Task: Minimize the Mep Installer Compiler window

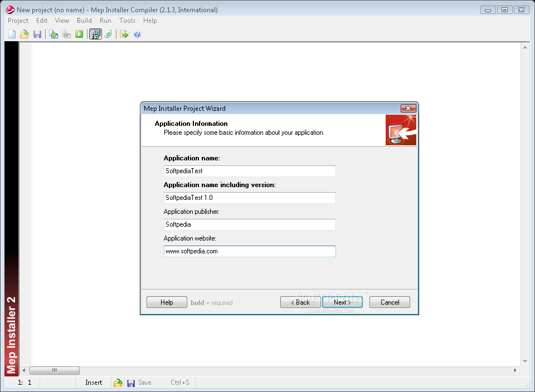Action: [x=488, y=10]
